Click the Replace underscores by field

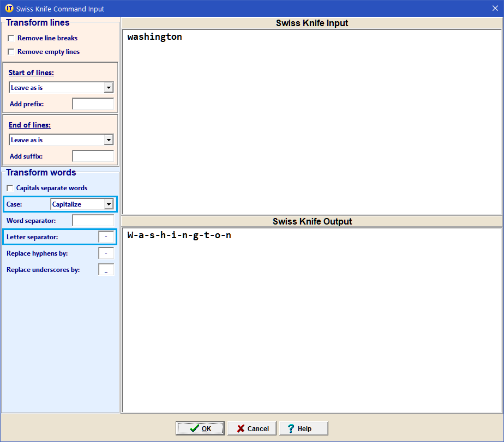[106, 270]
